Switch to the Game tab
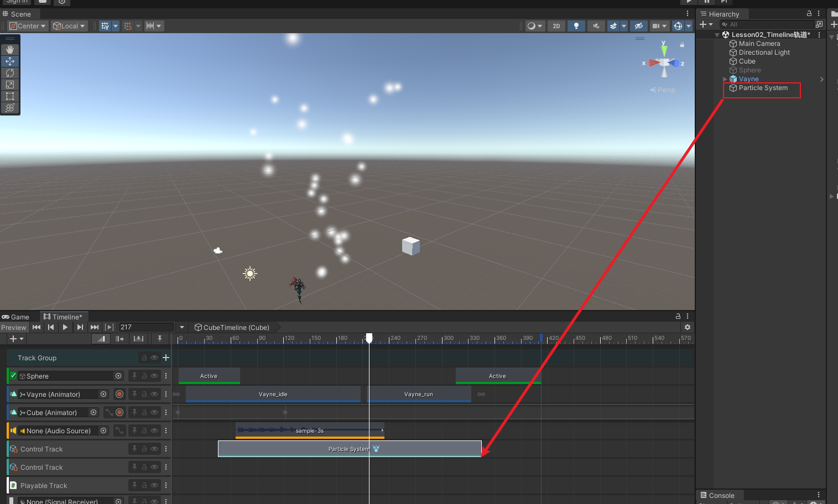 pos(16,317)
